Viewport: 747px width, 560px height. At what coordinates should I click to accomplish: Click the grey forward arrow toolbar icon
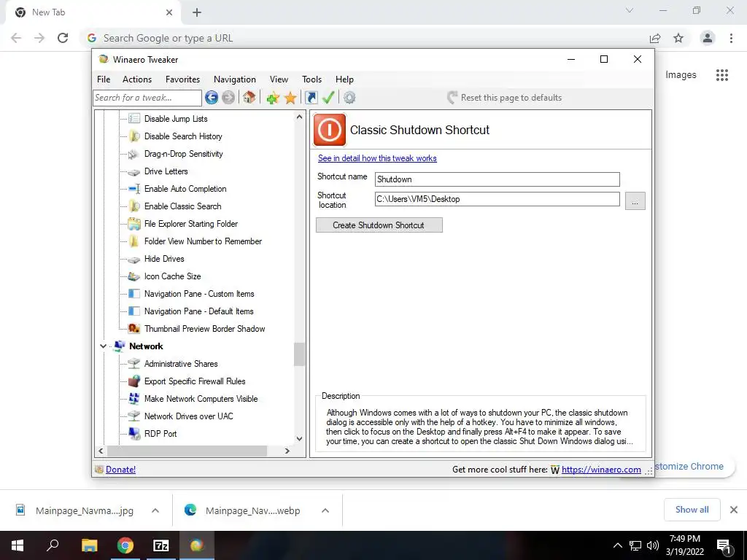coord(228,98)
